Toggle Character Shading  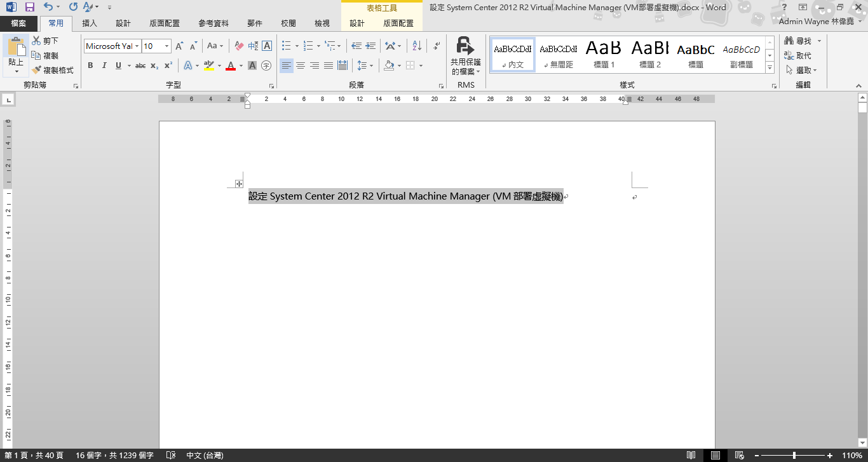tap(252, 65)
